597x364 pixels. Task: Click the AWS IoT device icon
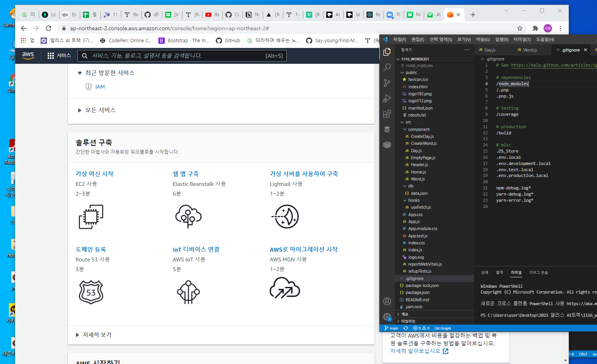pos(188,292)
